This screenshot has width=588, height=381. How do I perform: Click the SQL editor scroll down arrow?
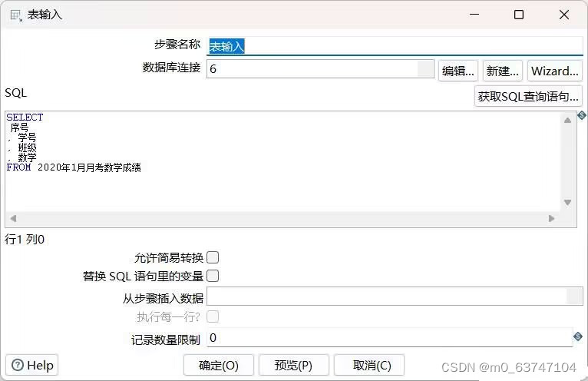[567, 202]
